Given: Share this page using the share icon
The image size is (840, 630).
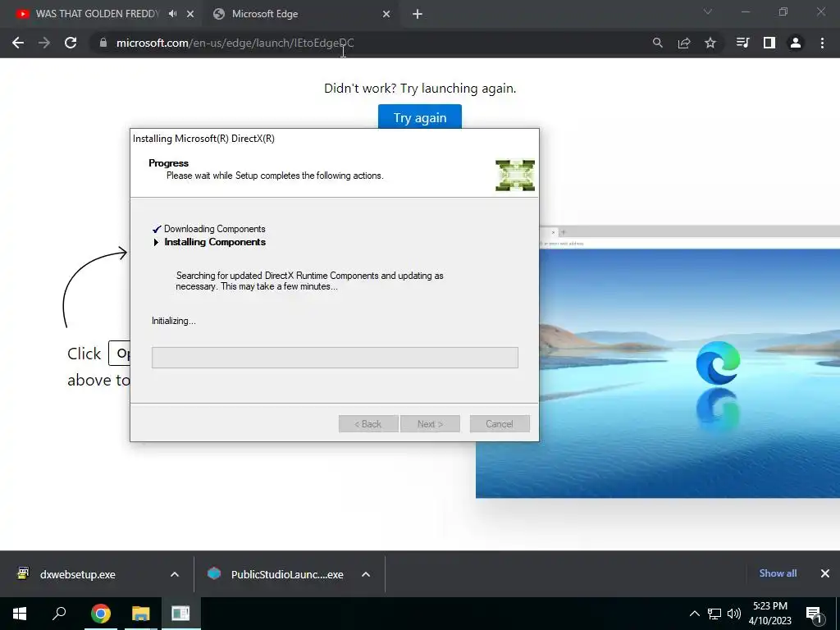Looking at the screenshot, I should pyautogui.click(x=683, y=43).
